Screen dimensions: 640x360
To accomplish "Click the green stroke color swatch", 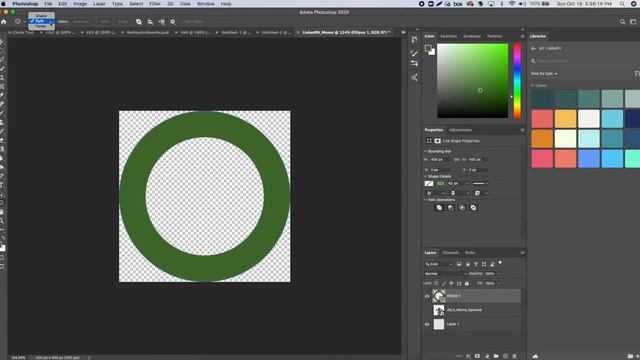I will (440, 184).
